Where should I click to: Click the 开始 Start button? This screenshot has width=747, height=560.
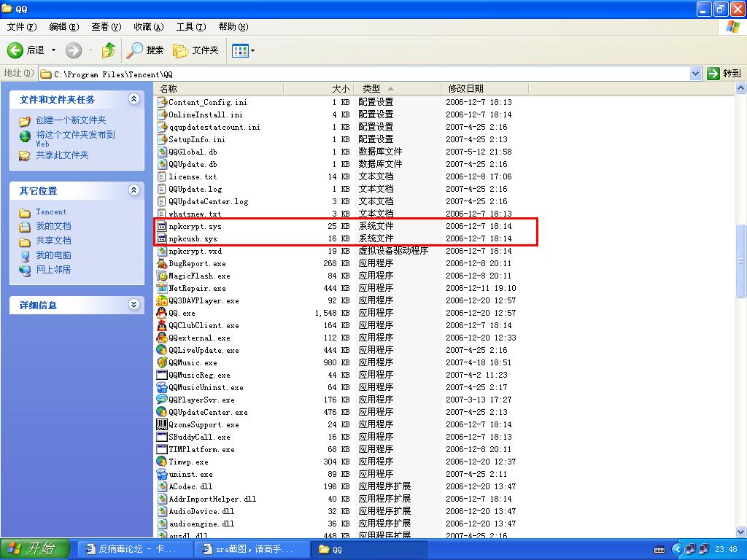tap(35, 549)
